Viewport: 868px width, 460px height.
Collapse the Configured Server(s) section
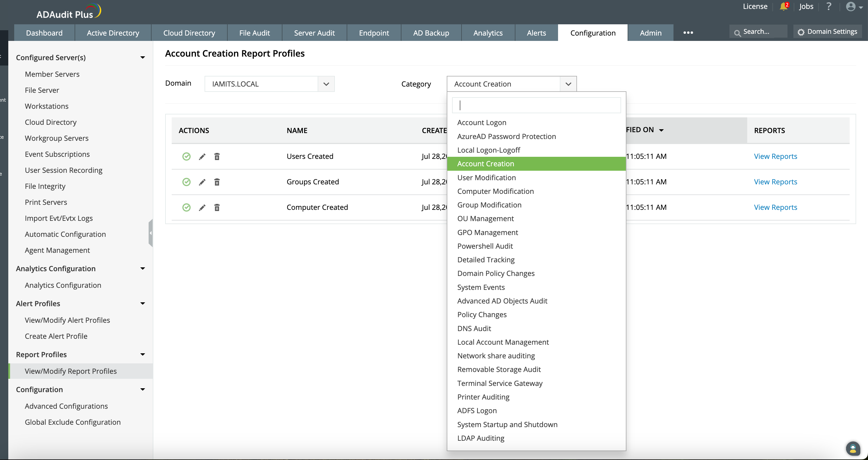pos(142,58)
